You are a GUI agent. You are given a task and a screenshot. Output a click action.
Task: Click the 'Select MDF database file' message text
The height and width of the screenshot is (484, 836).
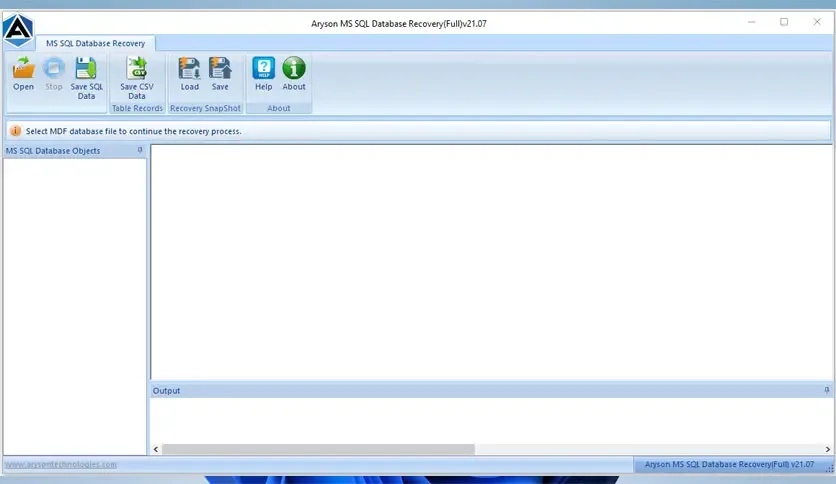[133, 131]
